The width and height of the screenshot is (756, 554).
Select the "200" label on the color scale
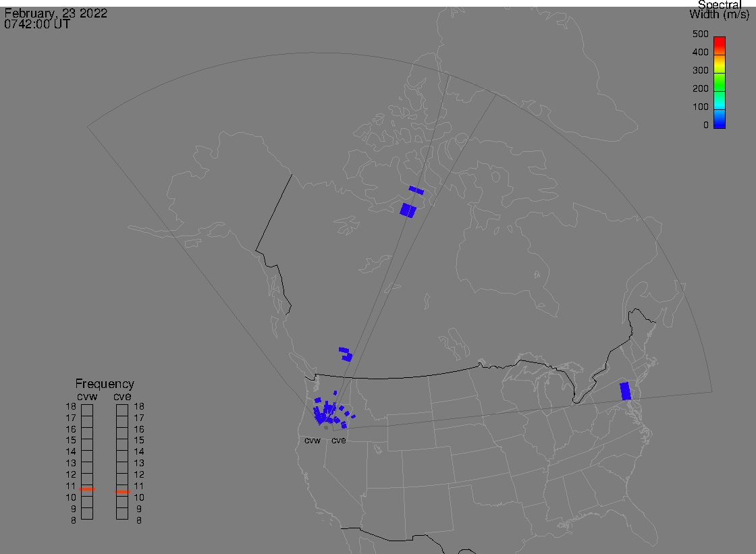(700, 88)
